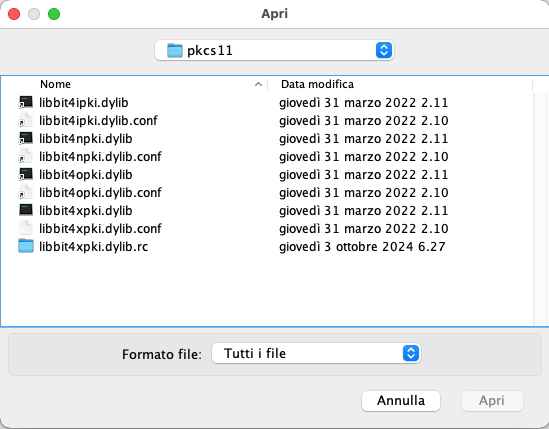Click the Apri button
The height and width of the screenshot is (429, 549).
point(492,401)
